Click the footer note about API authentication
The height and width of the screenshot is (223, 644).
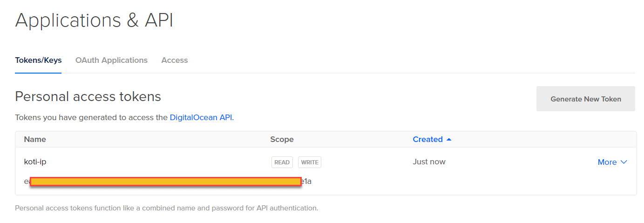click(x=166, y=208)
